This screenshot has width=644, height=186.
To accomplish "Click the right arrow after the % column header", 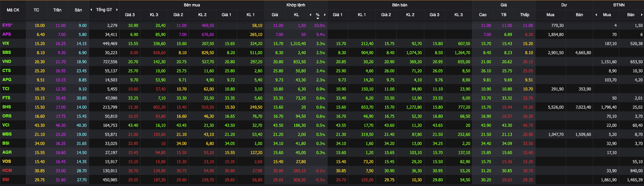I will 325,15.
